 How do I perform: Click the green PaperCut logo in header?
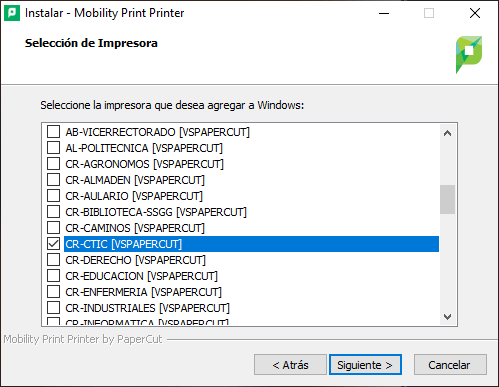[469, 55]
